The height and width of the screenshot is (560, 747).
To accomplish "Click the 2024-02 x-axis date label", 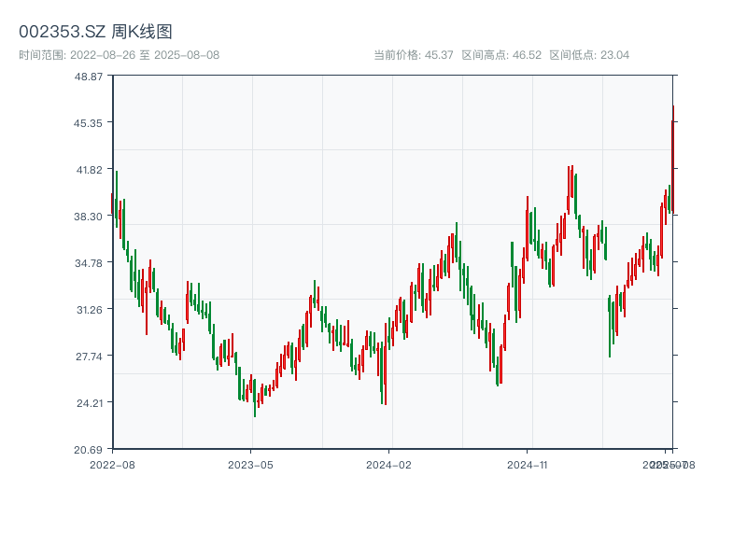I will click(x=388, y=464).
